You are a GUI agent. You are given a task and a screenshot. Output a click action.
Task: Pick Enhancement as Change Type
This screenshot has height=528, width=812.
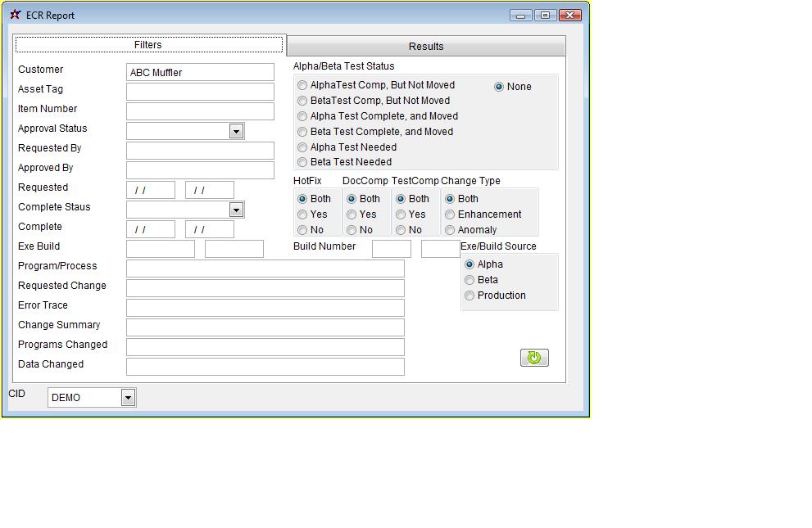point(450,214)
